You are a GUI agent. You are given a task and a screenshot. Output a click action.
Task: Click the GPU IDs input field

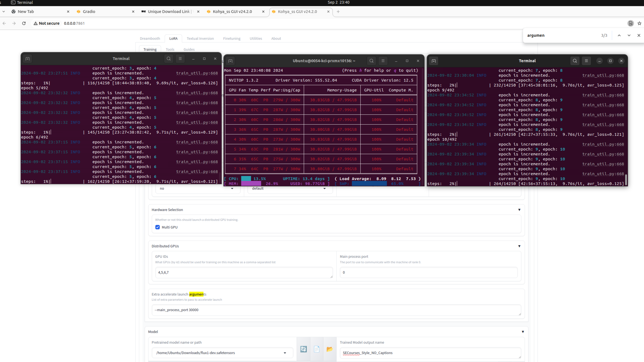click(244, 272)
